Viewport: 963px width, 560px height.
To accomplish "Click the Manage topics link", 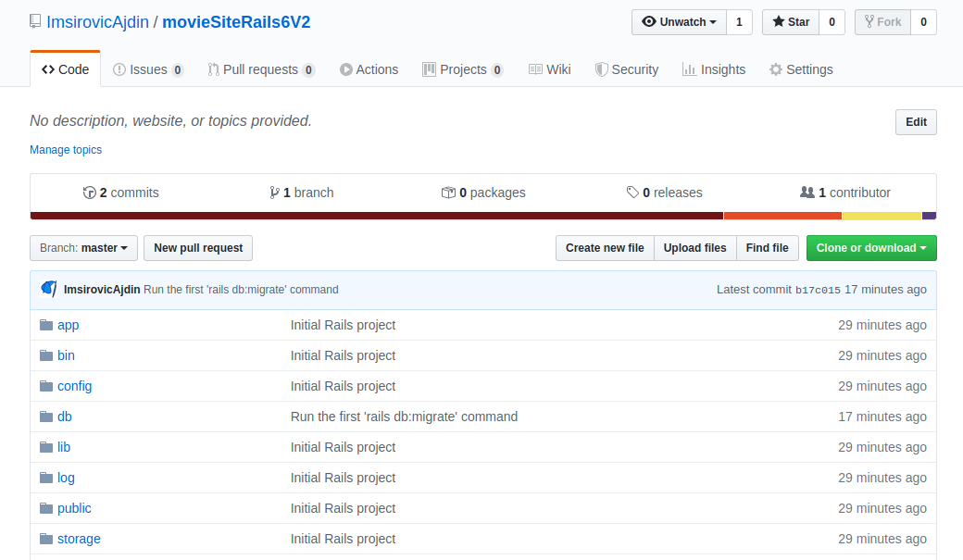I will (x=66, y=150).
